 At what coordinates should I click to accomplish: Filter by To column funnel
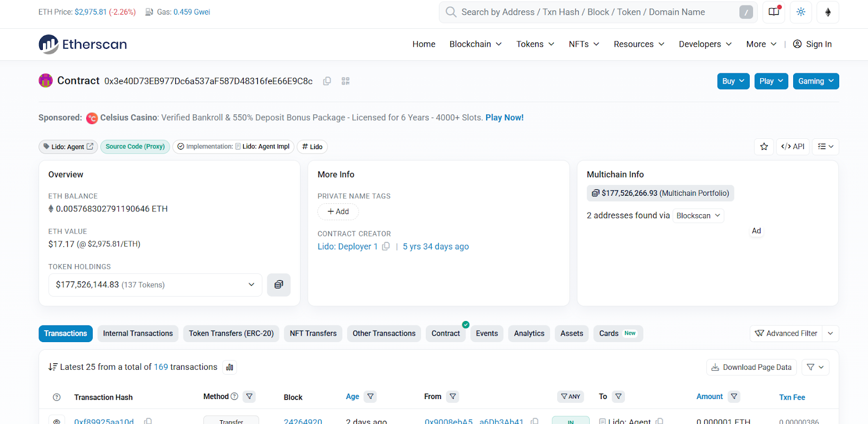pyautogui.click(x=618, y=396)
